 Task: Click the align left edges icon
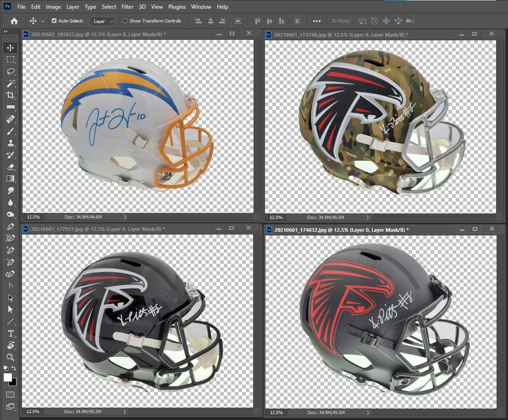(x=199, y=21)
